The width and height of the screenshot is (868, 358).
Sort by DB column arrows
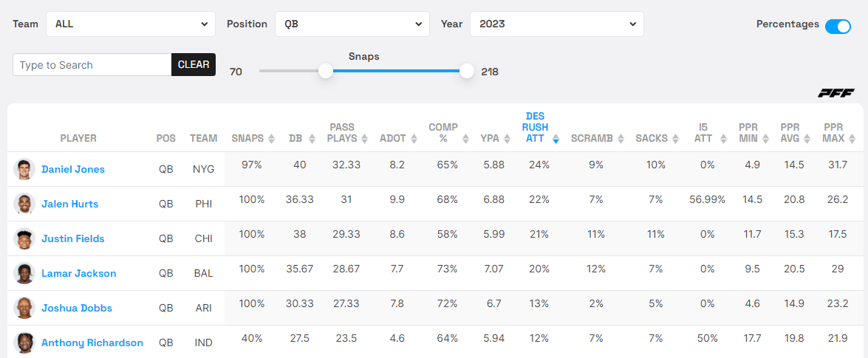click(312, 139)
